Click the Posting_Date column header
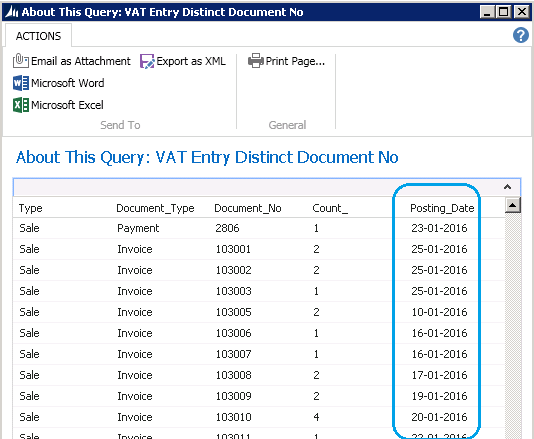 [x=442, y=208]
